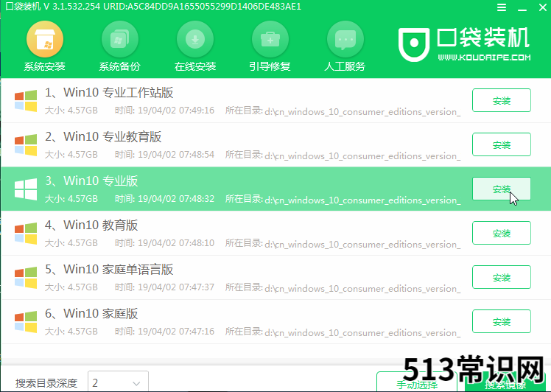Close the 口袋装机 window
This screenshot has width=551, height=392.
pyautogui.click(x=543, y=7)
